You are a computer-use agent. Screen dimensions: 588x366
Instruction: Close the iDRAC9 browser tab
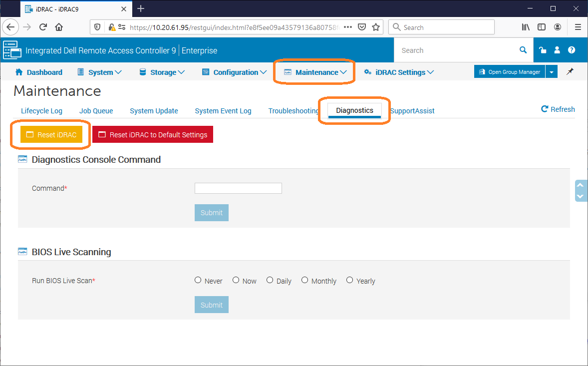(124, 9)
